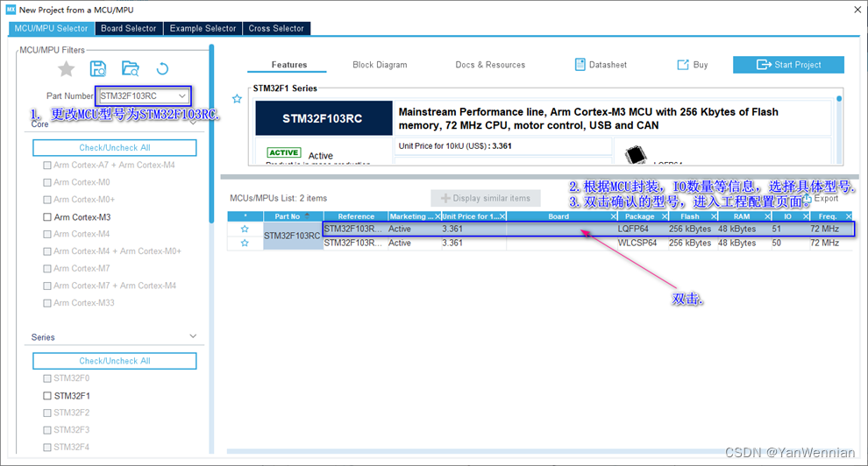Click the details panel scroll indicator
The height and width of the screenshot is (466, 868).
(x=839, y=99)
